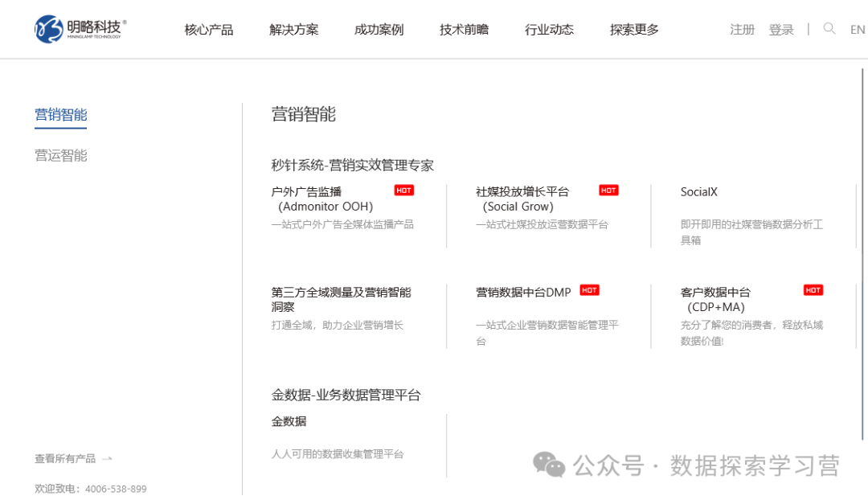Viewport: 868px width, 500px height.
Task: Open the SocialX product link
Action: point(698,192)
